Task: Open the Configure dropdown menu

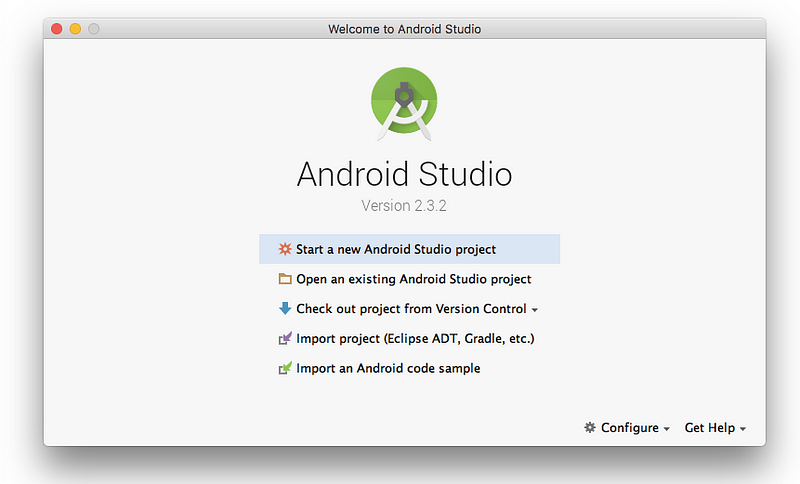Action: pyautogui.click(x=627, y=427)
